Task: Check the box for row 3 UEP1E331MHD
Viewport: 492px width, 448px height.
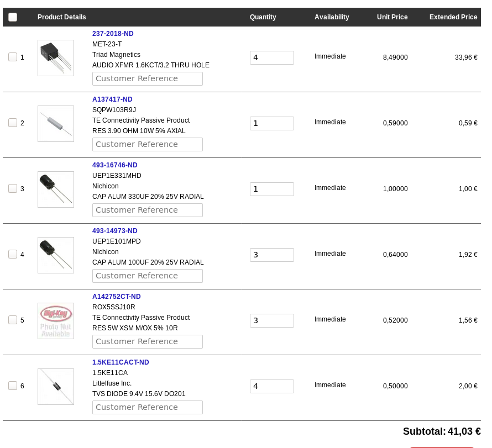Action: click(x=13, y=188)
